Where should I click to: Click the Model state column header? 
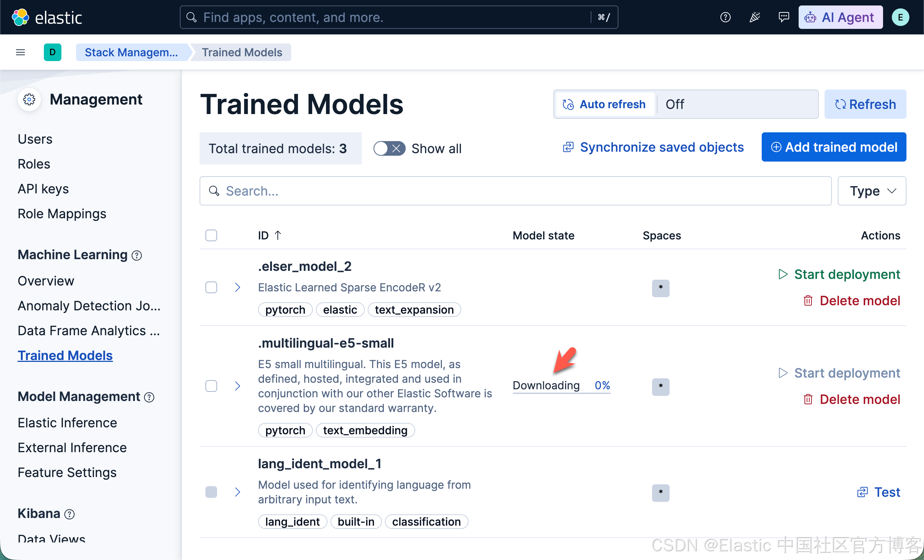pos(544,235)
